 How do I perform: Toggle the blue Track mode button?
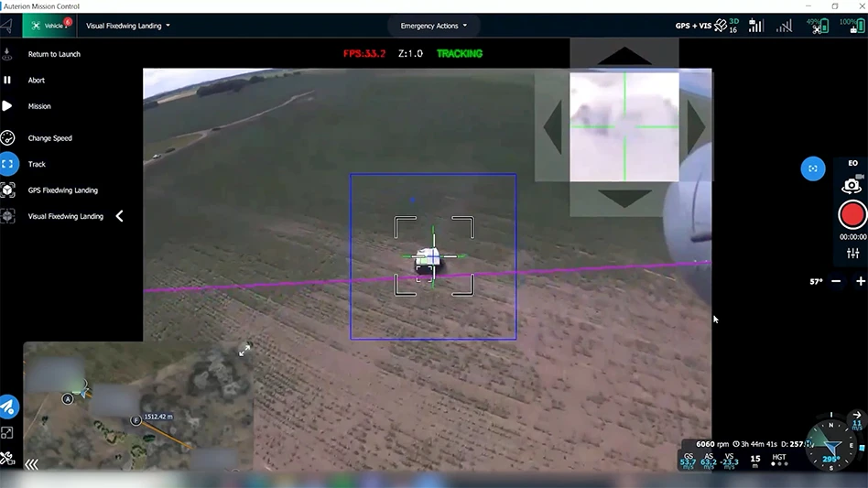(8, 164)
